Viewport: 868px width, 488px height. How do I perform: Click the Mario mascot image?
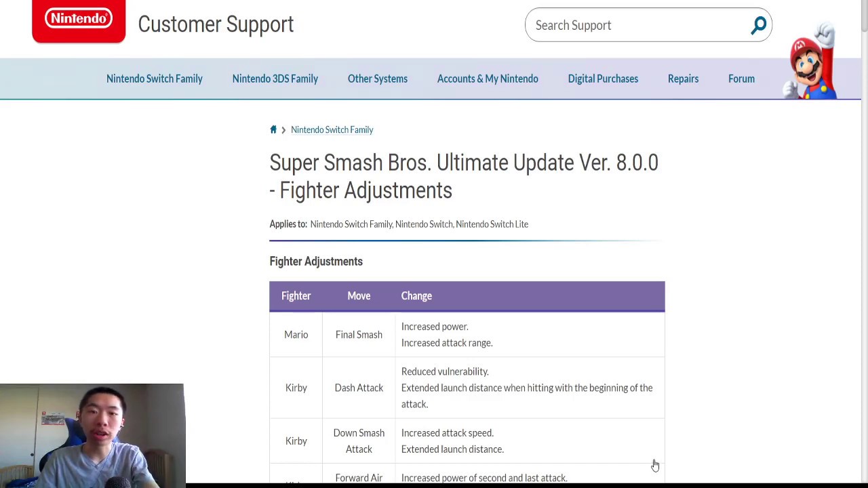[810, 62]
